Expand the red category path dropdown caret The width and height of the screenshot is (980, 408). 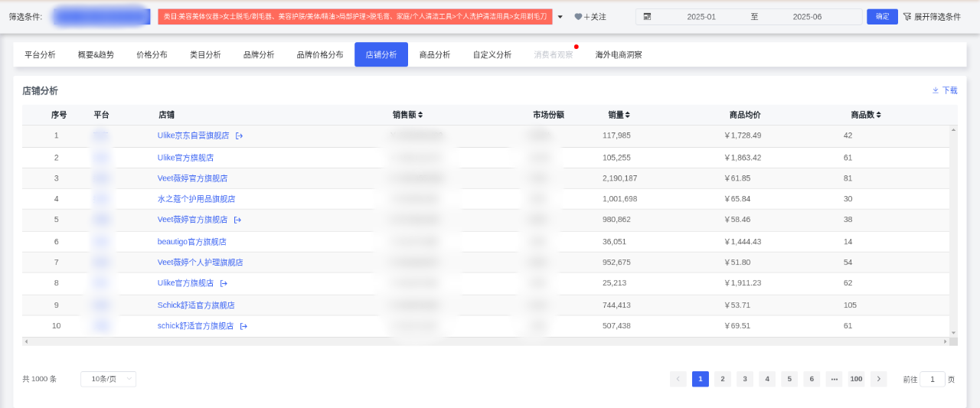click(x=560, y=17)
